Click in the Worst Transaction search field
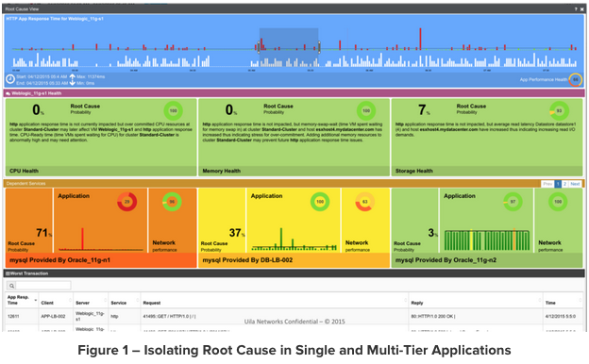The height and width of the screenshot is (364, 589). (x=42, y=286)
